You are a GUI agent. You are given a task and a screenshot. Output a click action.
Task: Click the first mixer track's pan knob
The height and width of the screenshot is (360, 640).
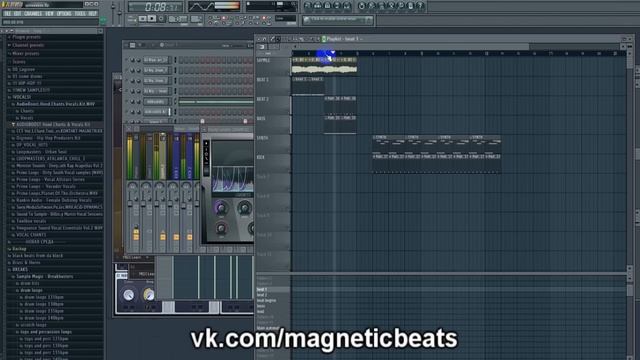pyautogui.click(x=133, y=187)
